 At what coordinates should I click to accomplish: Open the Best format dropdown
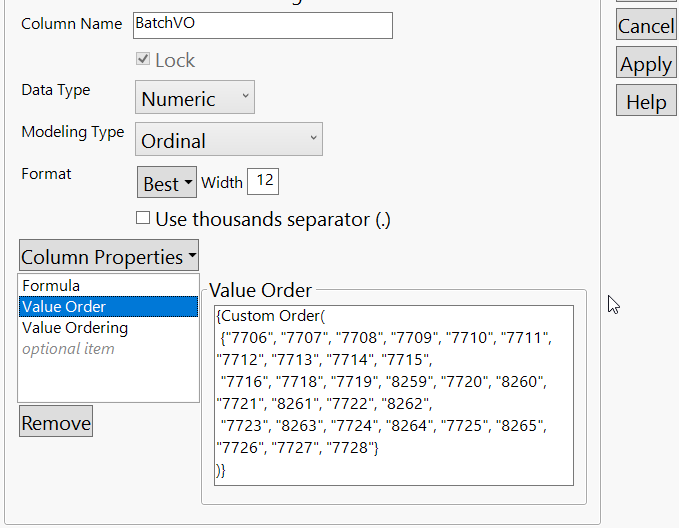point(166,183)
